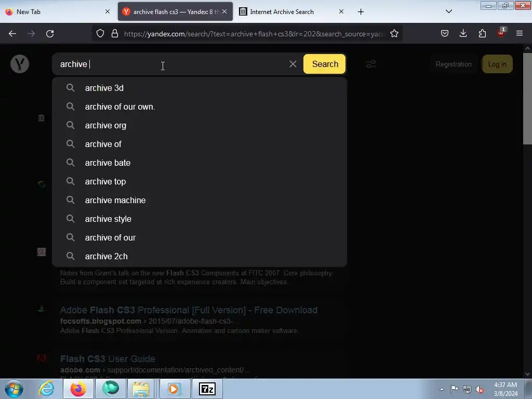Close the Yandex search results tab
Viewport: 532px width, 399px height.
224,11
